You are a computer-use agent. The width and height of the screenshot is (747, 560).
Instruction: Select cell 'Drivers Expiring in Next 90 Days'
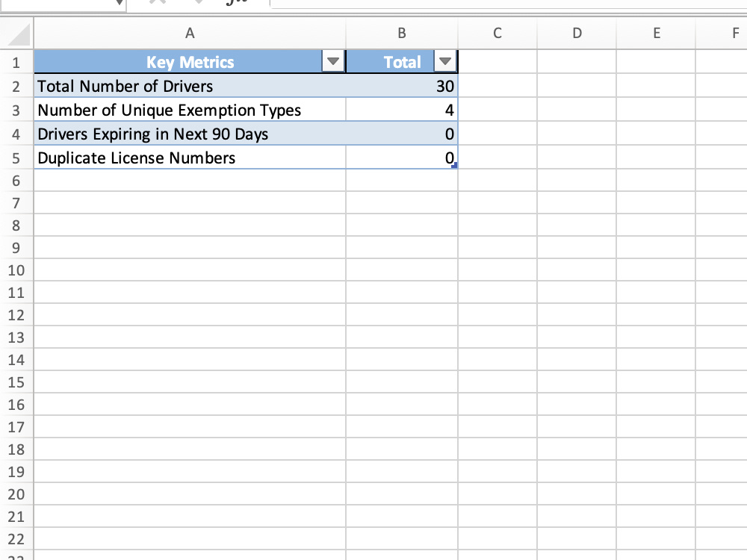tap(190, 134)
